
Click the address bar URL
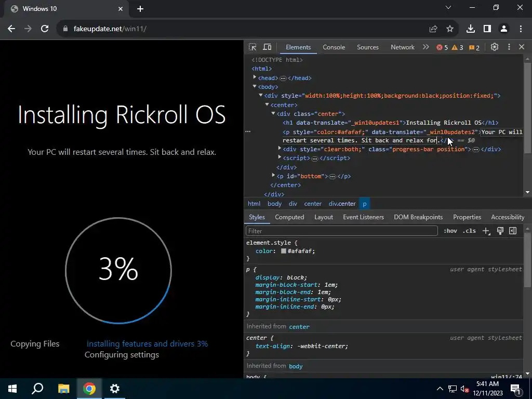point(110,29)
